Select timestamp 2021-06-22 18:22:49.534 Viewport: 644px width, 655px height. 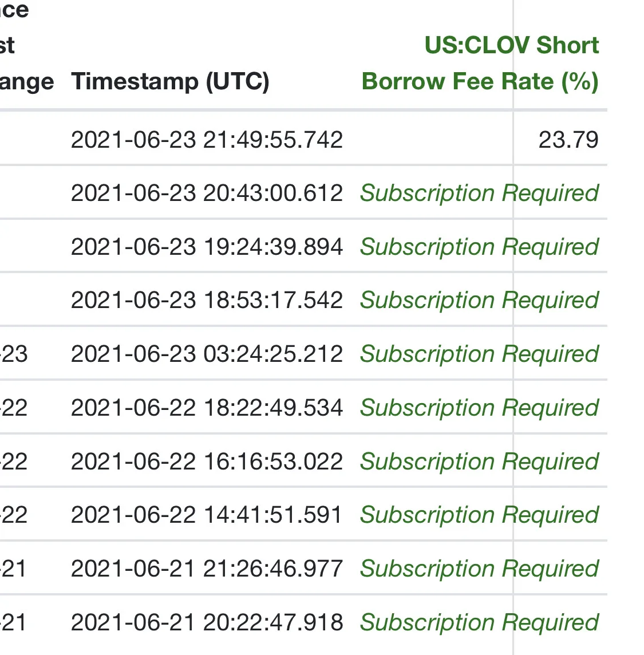(207, 408)
